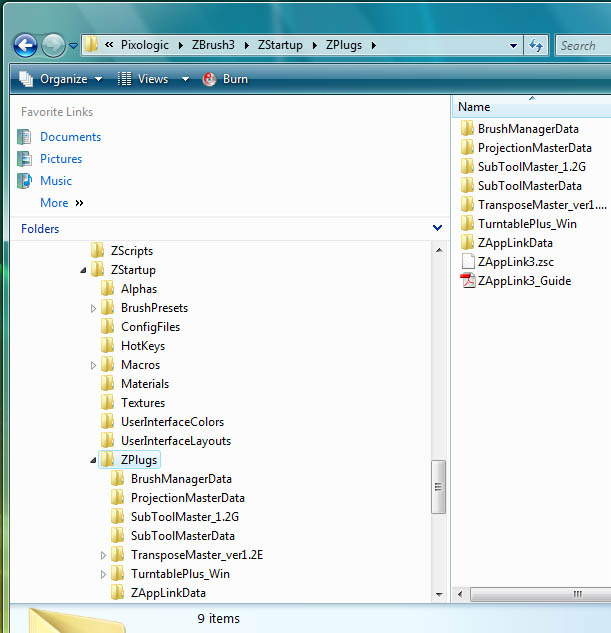
Task: Show More favorite links
Action: (61, 203)
